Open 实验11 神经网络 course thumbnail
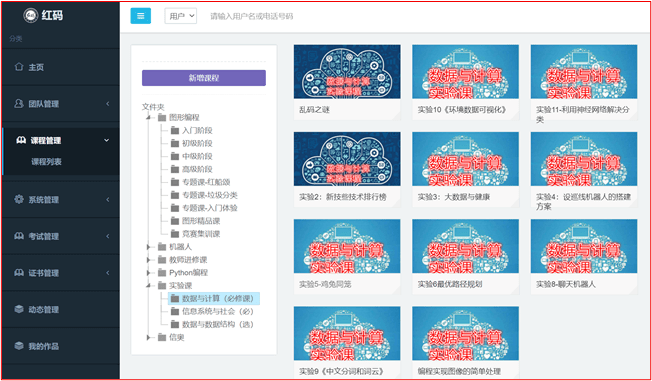 point(584,72)
